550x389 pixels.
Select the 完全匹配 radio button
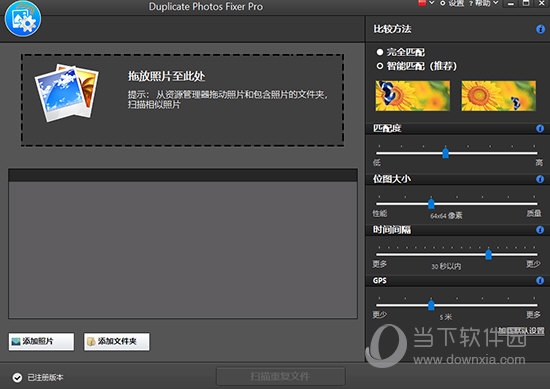[380, 52]
